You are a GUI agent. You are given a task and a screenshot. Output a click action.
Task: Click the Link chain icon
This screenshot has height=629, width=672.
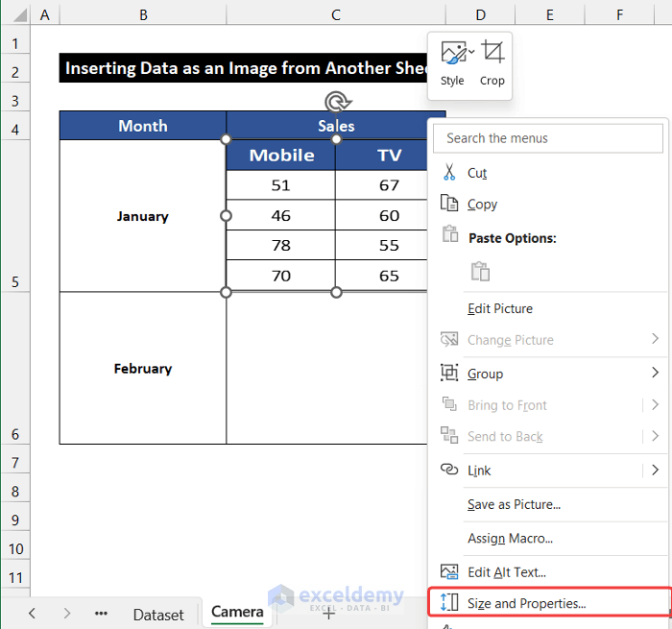(x=449, y=469)
